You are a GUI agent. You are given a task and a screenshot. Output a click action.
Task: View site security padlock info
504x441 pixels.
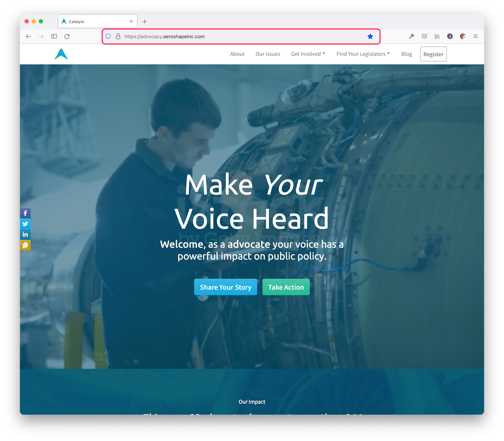click(x=118, y=36)
